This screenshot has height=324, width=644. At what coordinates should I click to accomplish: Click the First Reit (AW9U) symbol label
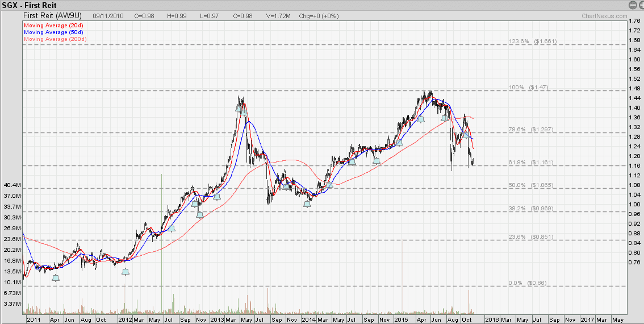pos(52,16)
